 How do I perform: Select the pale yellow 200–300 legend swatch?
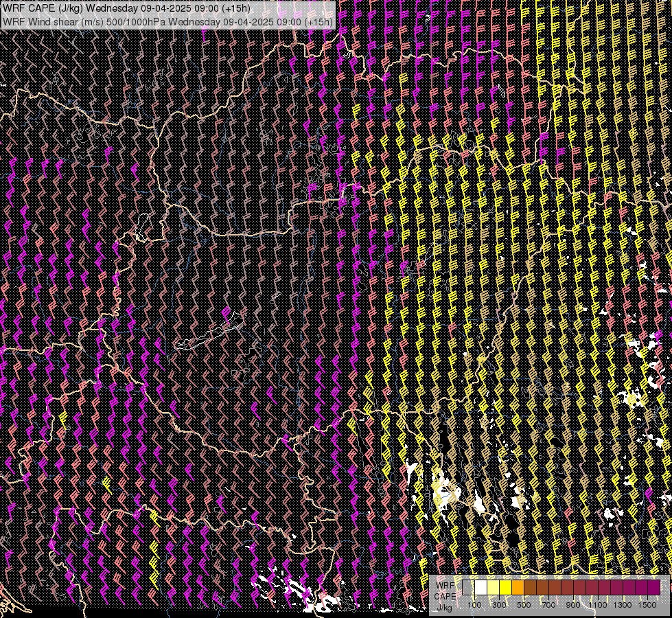click(x=494, y=588)
